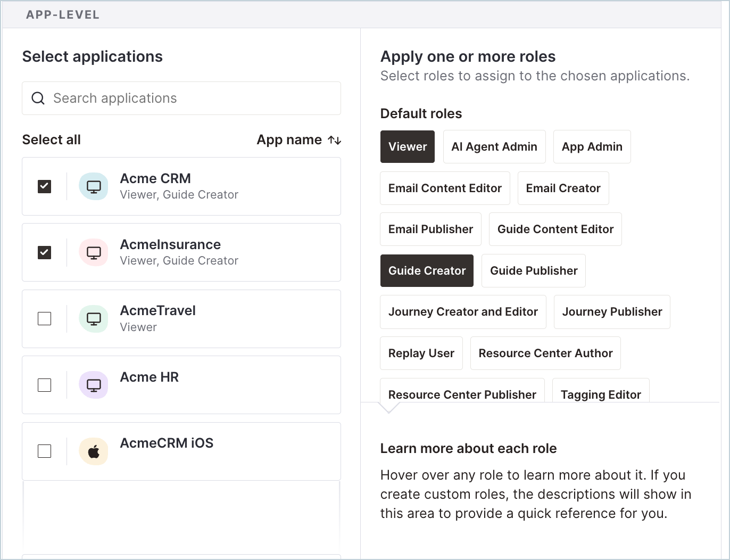Check the Acme HR checkbox
Viewport: 730px width, 560px height.
pyautogui.click(x=45, y=385)
